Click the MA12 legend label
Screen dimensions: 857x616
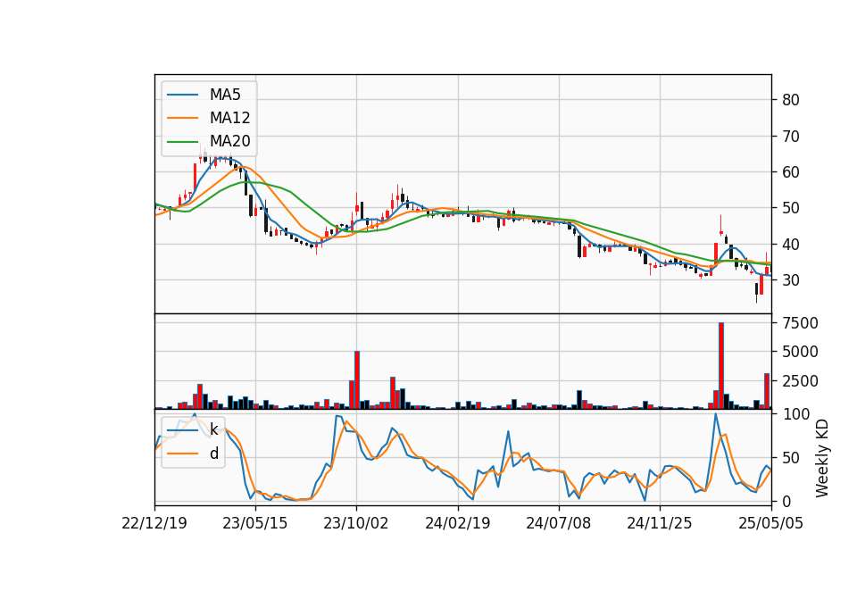click(x=229, y=118)
